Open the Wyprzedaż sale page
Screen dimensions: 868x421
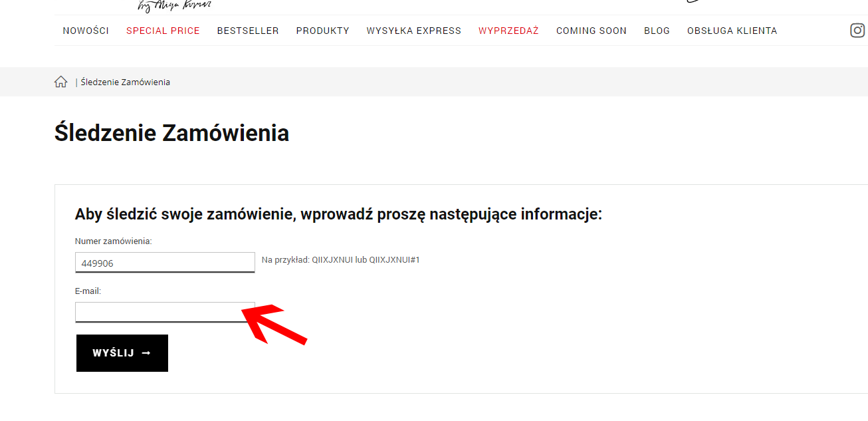tap(508, 31)
